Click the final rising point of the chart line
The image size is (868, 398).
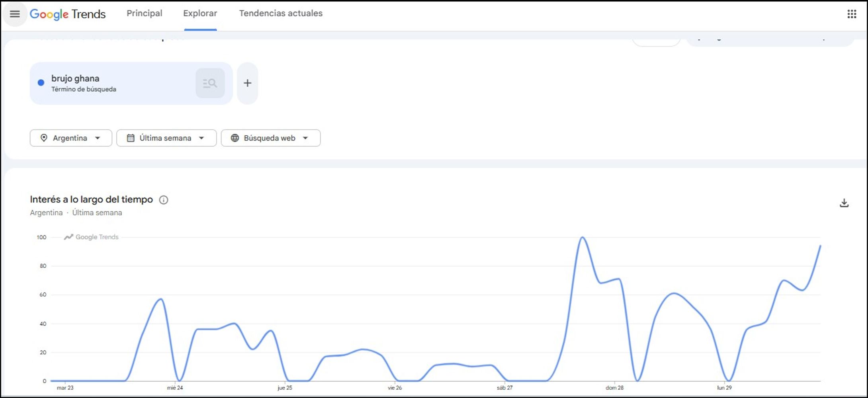coord(820,246)
